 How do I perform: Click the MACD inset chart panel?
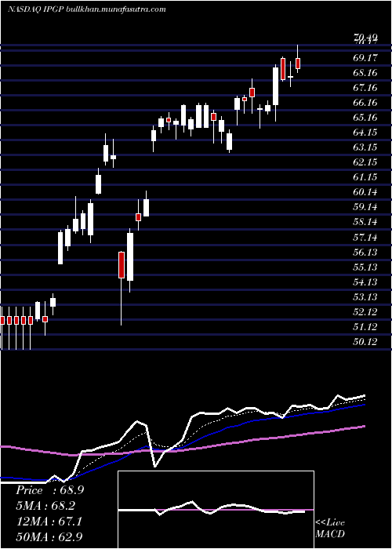216,510
